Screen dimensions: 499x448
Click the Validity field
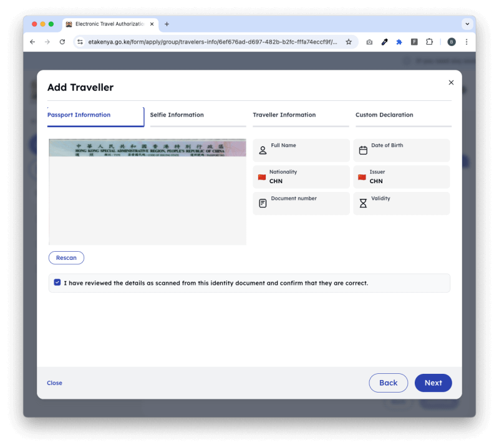click(x=402, y=203)
